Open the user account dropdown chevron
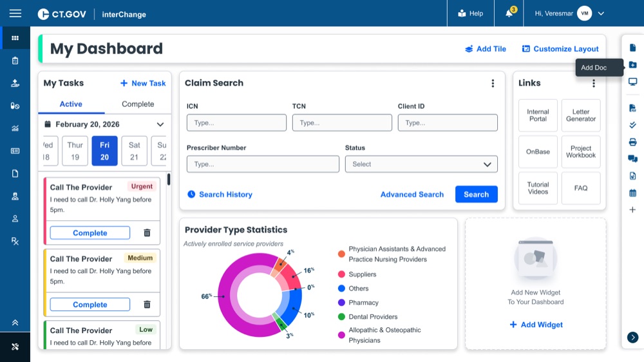The height and width of the screenshot is (362, 644). coord(601,14)
